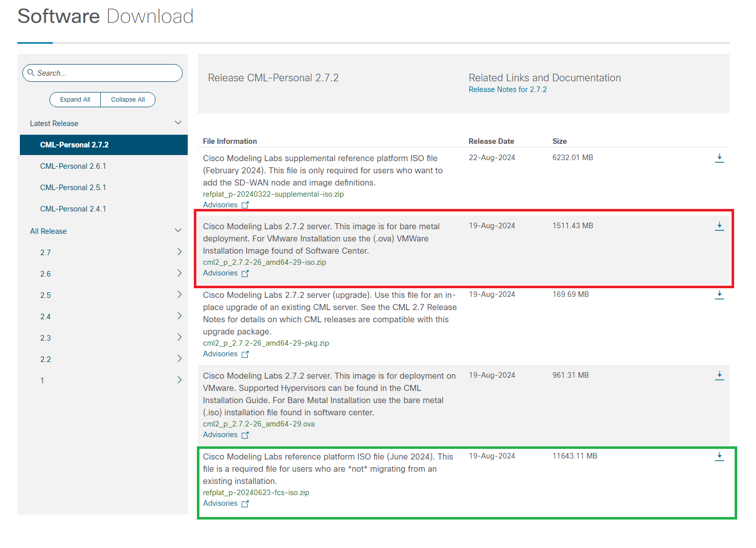
Task: Select CML-Personal 2.4.1 release
Action: pos(73,209)
